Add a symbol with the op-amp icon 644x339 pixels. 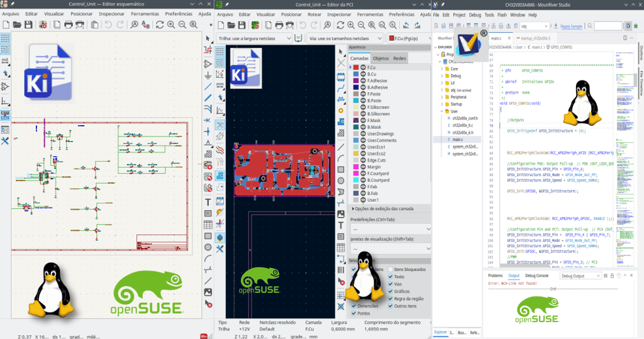(x=208, y=64)
